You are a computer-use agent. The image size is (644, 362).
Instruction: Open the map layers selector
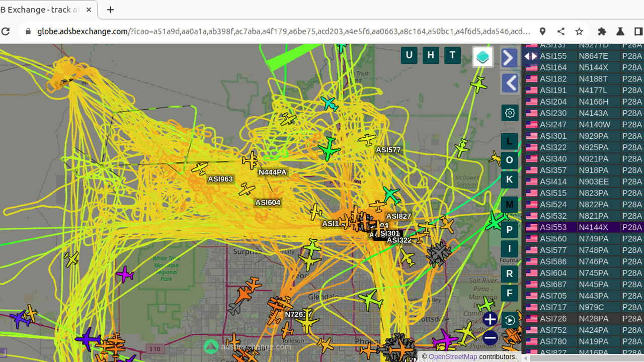pyautogui.click(x=482, y=57)
